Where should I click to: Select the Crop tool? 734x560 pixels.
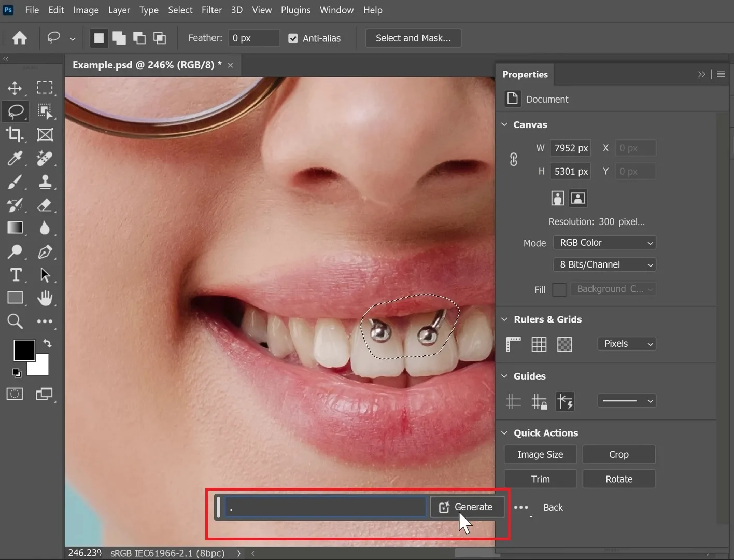15,135
